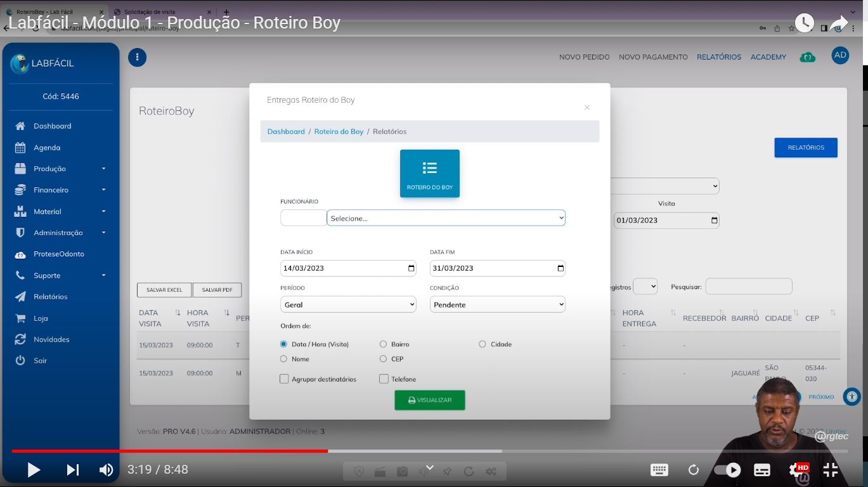Open the Período dropdown set to Geral
The image size is (868, 487).
pyautogui.click(x=348, y=305)
